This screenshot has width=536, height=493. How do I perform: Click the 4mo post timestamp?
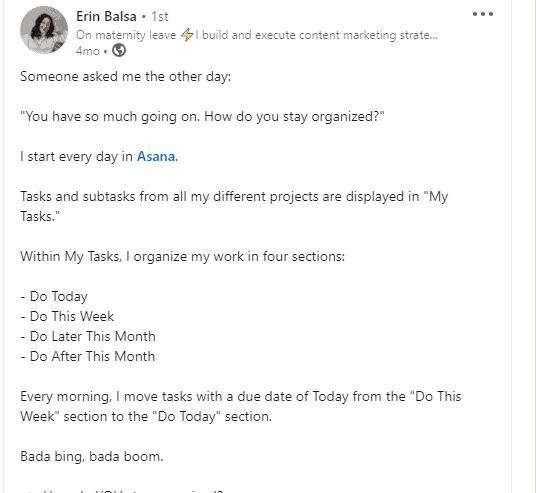coord(88,51)
